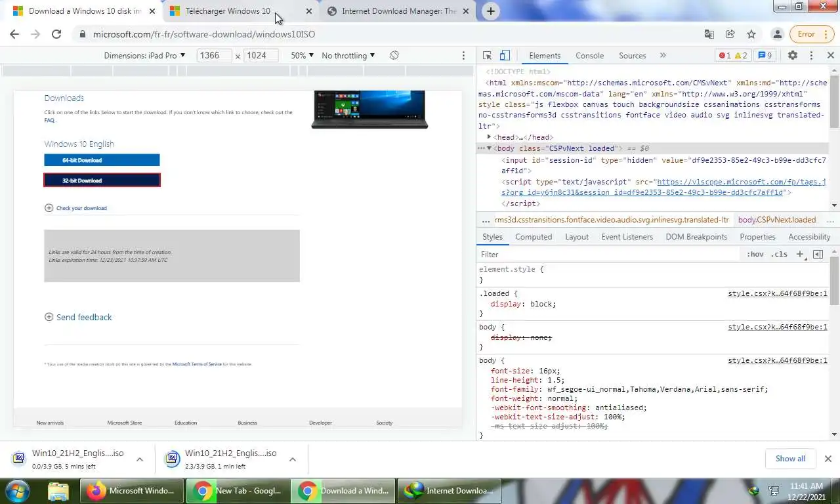Click the errors and warnings counter

(733, 56)
